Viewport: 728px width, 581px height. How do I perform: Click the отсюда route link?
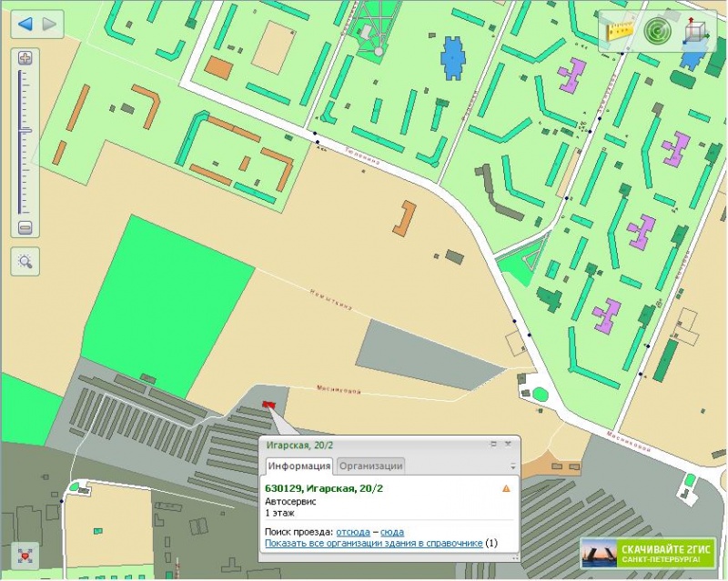352,532
